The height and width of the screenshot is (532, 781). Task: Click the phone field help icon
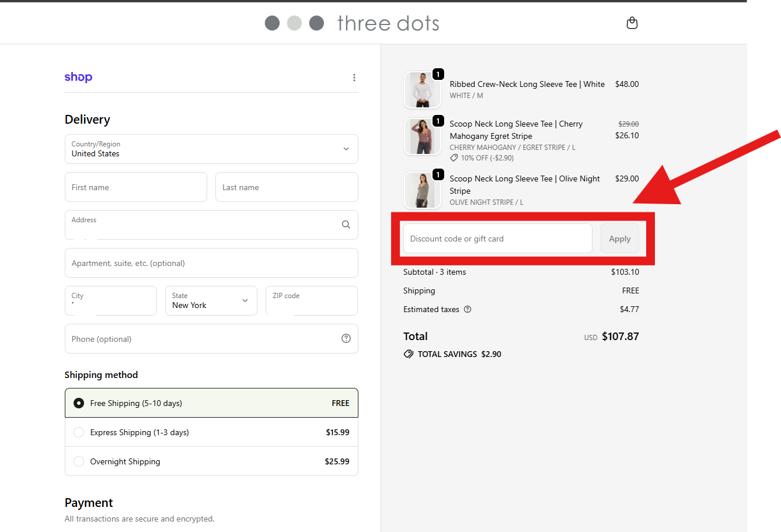[x=346, y=338]
